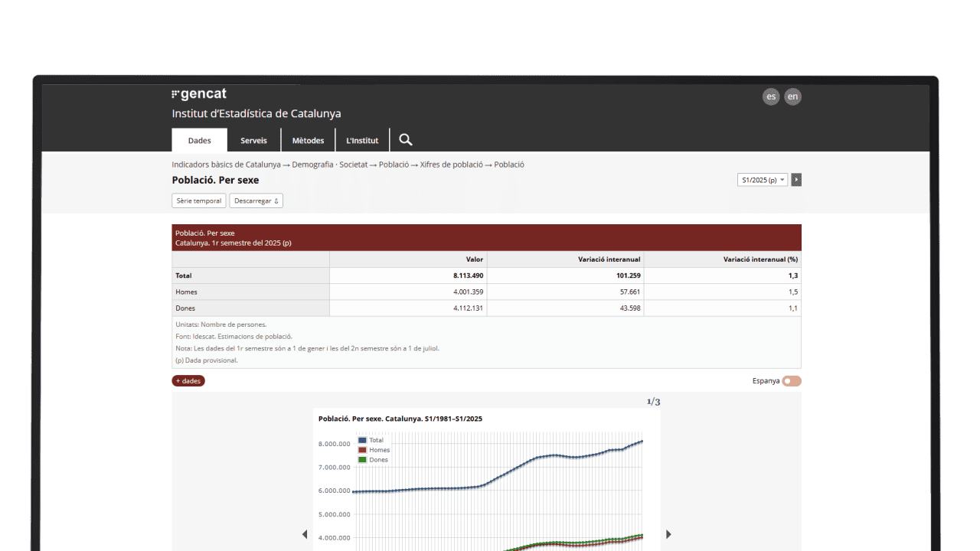
Task: Expand more data with + dades
Action: point(188,381)
